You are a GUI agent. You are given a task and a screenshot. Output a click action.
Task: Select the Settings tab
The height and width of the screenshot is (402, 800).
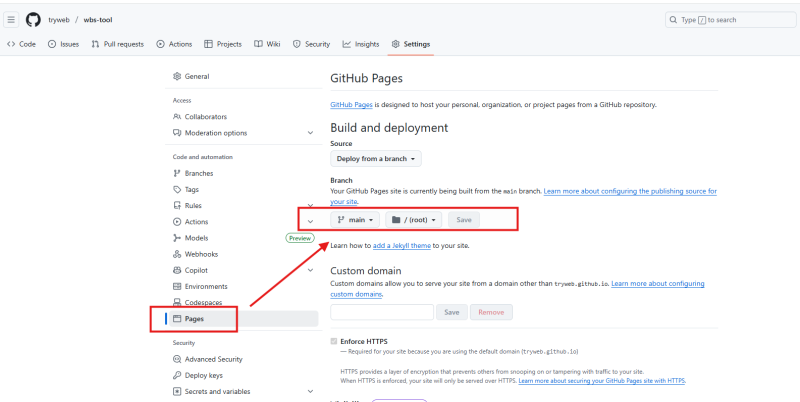[x=411, y=44]
